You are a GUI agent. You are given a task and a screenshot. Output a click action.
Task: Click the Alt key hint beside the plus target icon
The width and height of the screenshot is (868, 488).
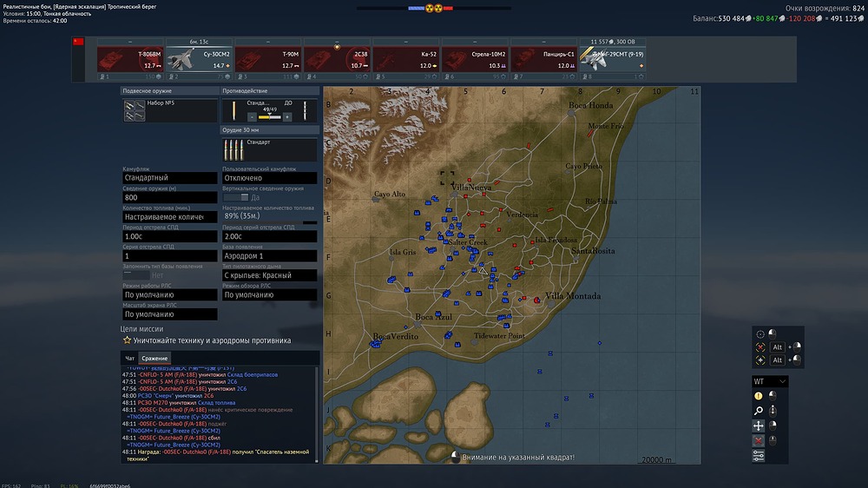pyautogui.click(x=777, y=360)
